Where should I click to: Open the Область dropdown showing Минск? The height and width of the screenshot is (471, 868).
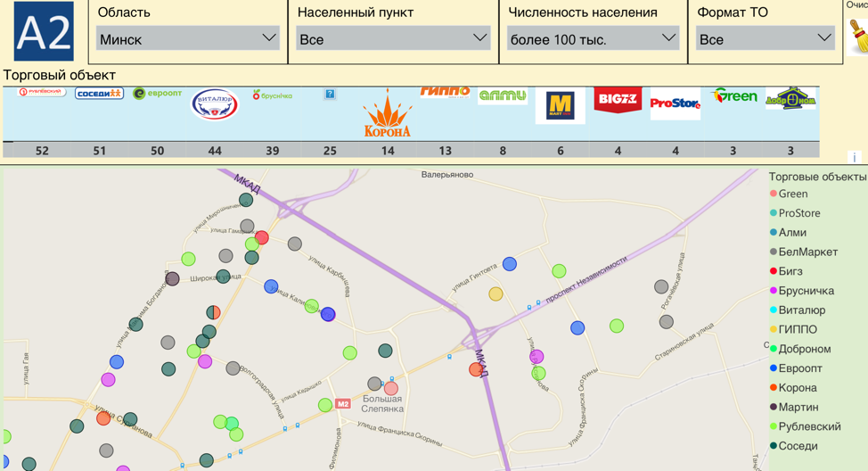pyautogui.click(x=187, y=38)
